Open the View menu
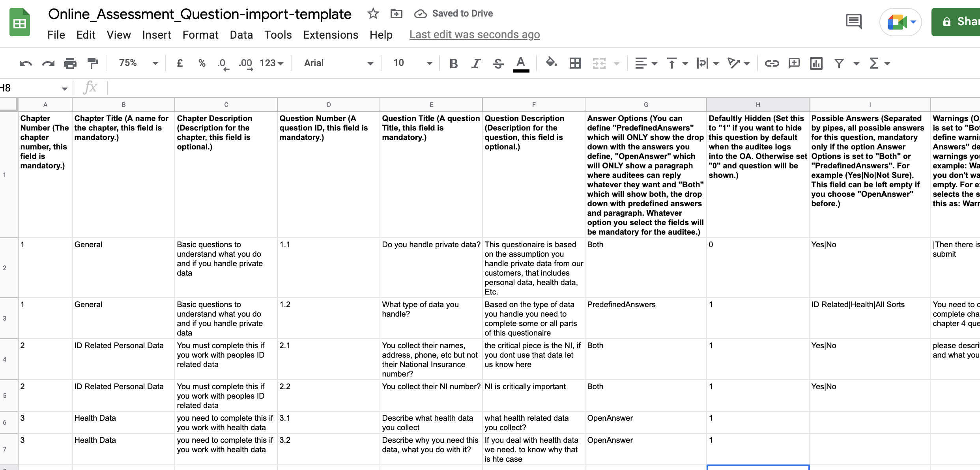Screen dimensions: 980x470 coord(118,35)
